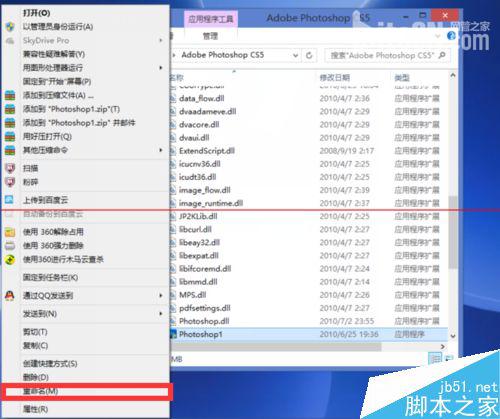Select the pdfsettings.dll file
Image resolution: width=500 pixels, height=419 pixels.
pos(205,308)
